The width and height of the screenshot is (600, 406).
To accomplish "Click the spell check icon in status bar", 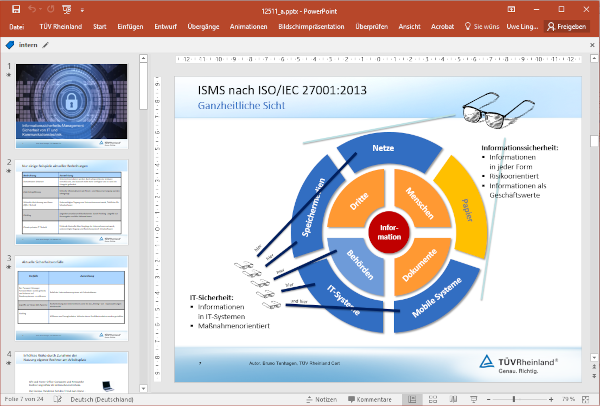I will coord(56,399).
